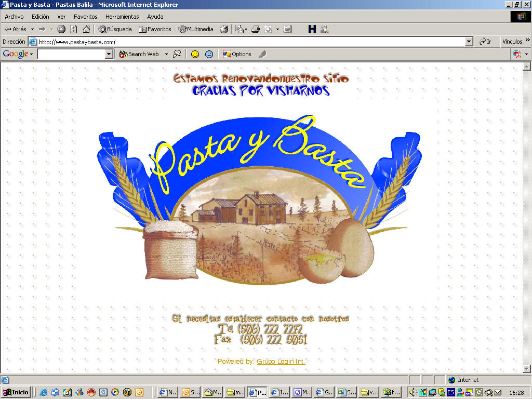Open the media player quick launch icon

(115, 392)
